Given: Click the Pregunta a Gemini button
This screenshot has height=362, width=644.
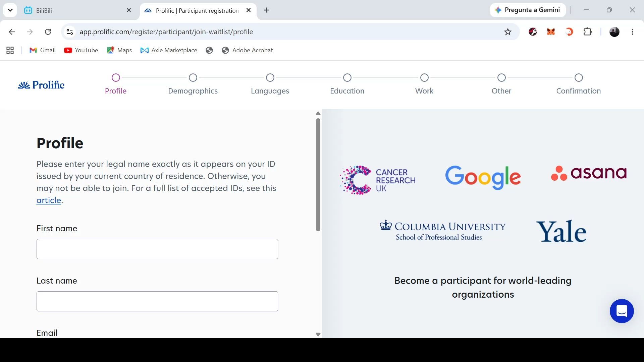Looking at the screenshot, I should click(x=528, y=10).
